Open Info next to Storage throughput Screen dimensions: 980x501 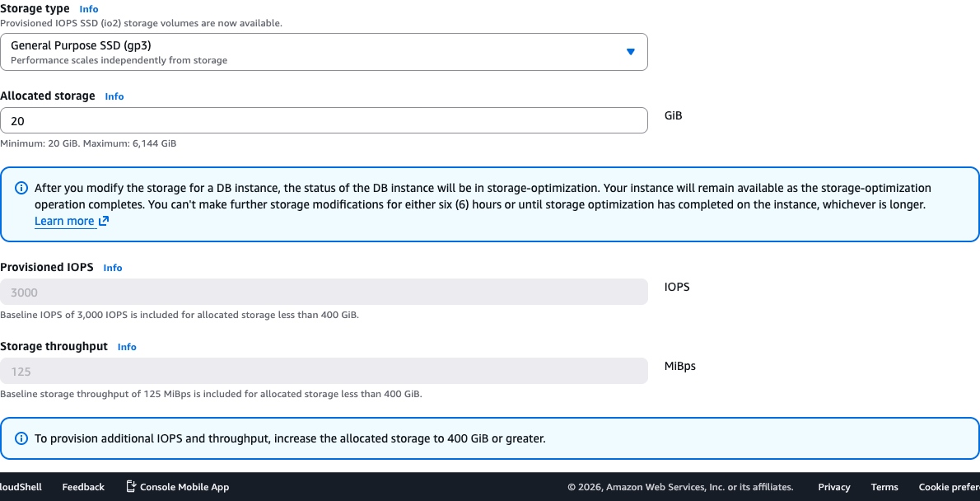coord(127,347)
